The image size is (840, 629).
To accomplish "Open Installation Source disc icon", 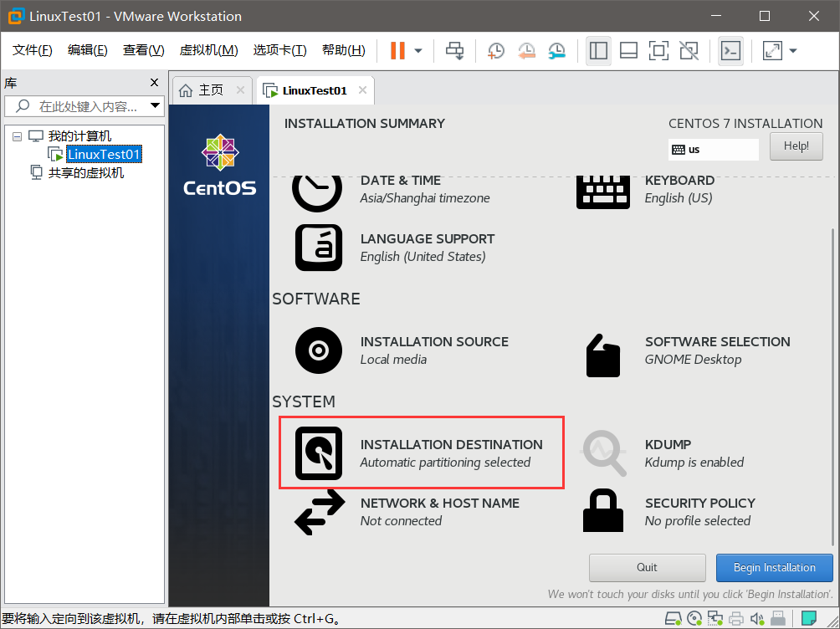I will pos(319,350).
